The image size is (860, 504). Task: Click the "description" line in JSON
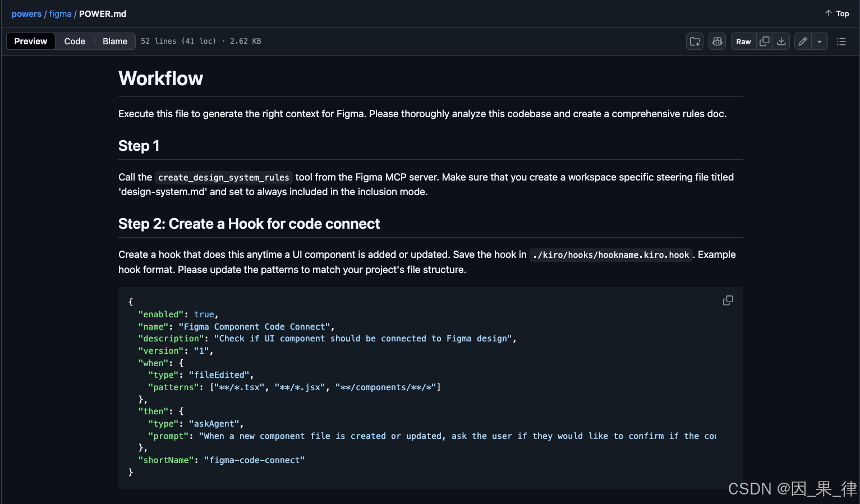click(x=327, y=339)
